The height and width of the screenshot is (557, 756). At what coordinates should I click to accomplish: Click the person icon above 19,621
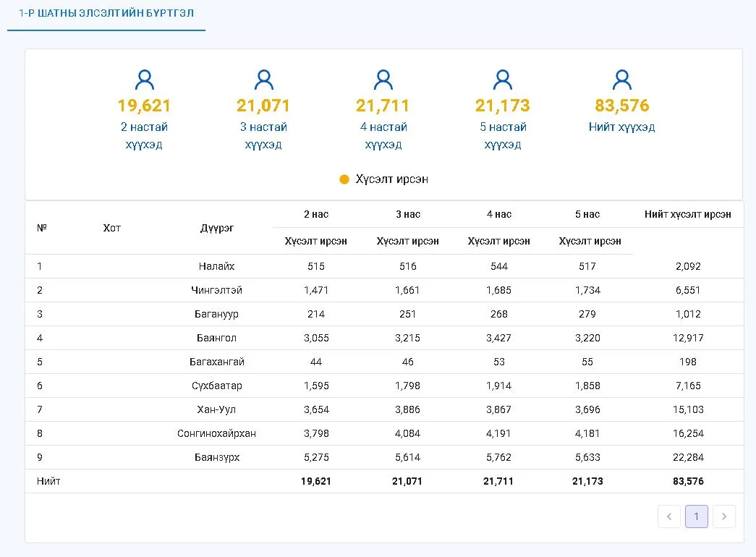click(x=144, y=80)
